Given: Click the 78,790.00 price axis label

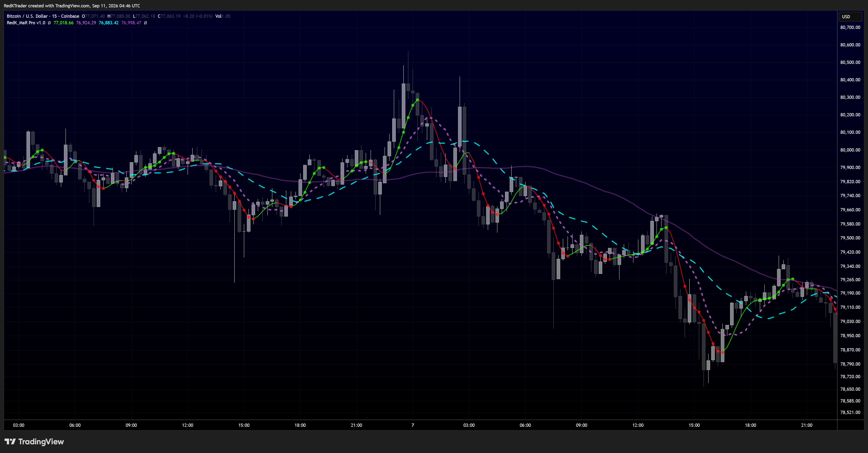Looking at the screenshot, I should point(850,364).
